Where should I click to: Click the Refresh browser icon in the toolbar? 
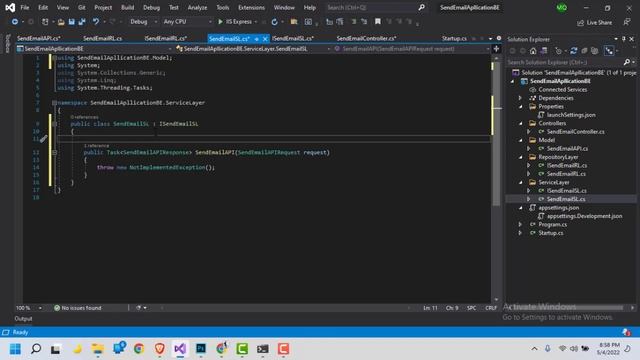click(x=274, y=22)
